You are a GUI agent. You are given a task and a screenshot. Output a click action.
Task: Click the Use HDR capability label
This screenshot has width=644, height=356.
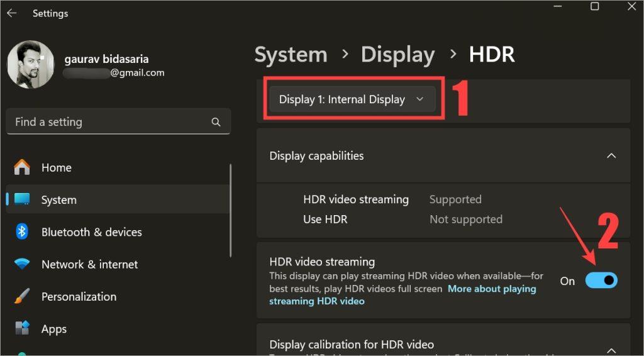[325, 220]
